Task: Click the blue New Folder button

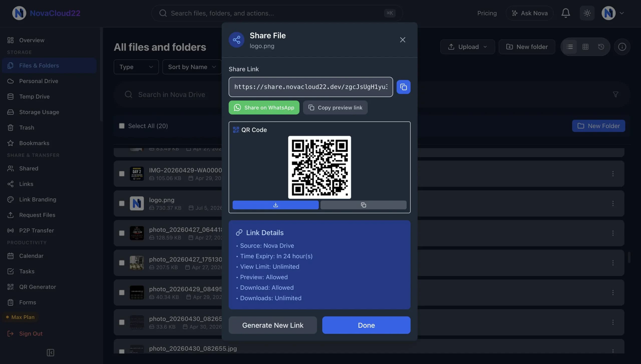Action: coord(598,126)
